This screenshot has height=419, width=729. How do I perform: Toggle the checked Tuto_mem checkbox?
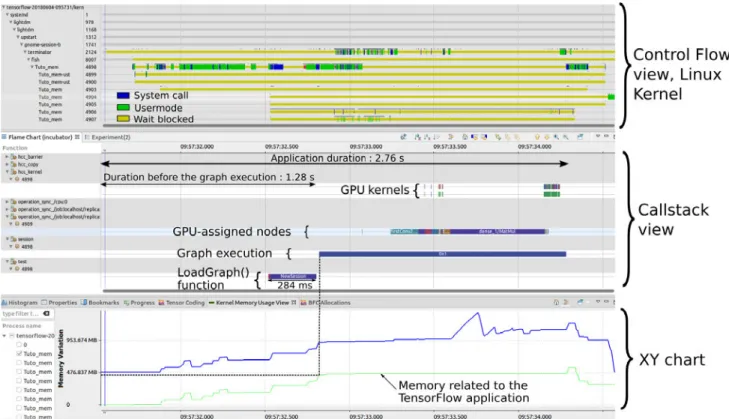point(19,354)
